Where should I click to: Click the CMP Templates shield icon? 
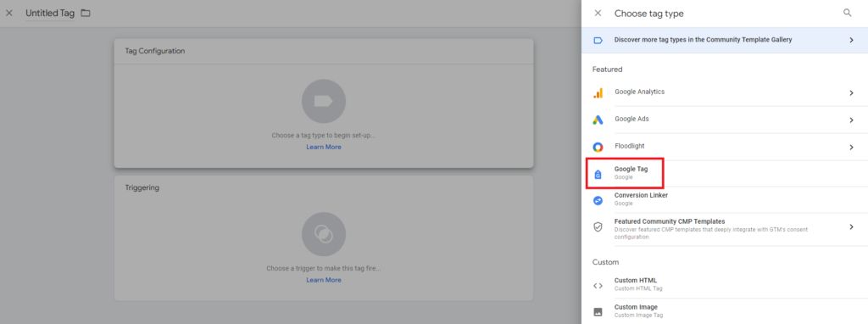598,227
